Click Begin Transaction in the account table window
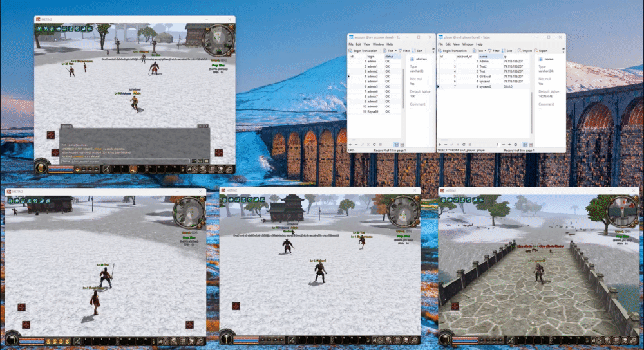 pyautogui.click(x=363, y=51)
